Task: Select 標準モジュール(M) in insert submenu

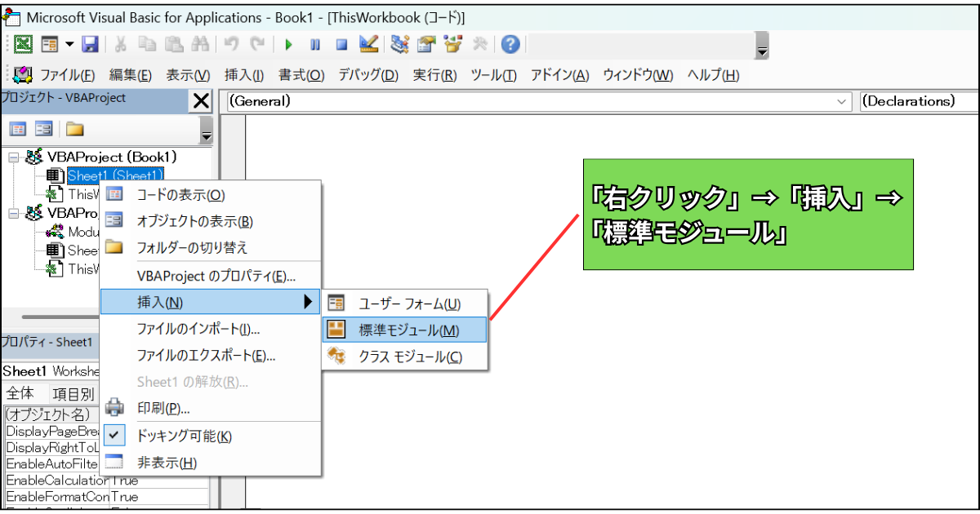Action: [x=405, y=330]
